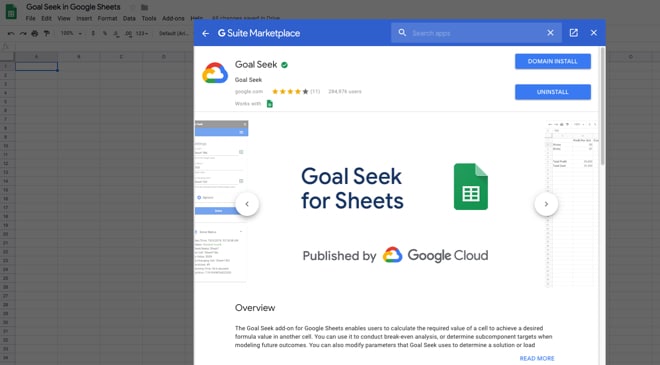The width and height of the screenshot is (660, 365).
Task: Click the green verified badge beside Goal Seek
Action: pos(285,65)
